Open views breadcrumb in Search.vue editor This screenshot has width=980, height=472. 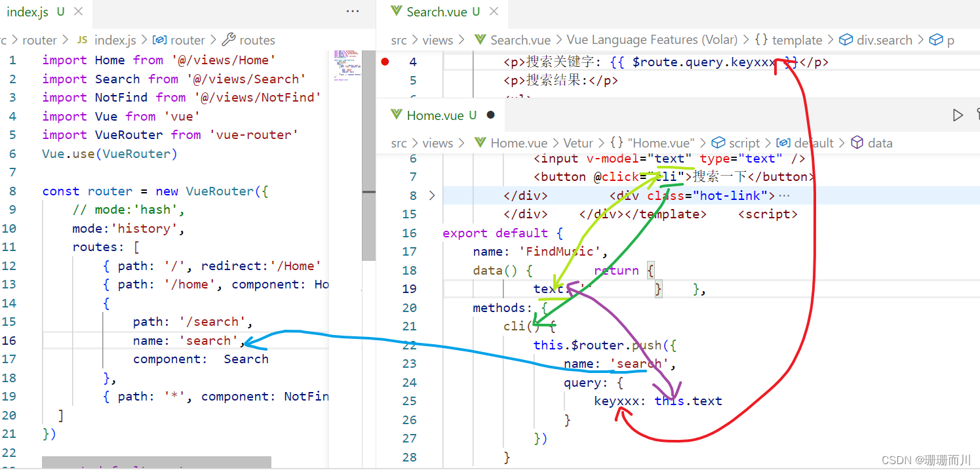(438, 40)
